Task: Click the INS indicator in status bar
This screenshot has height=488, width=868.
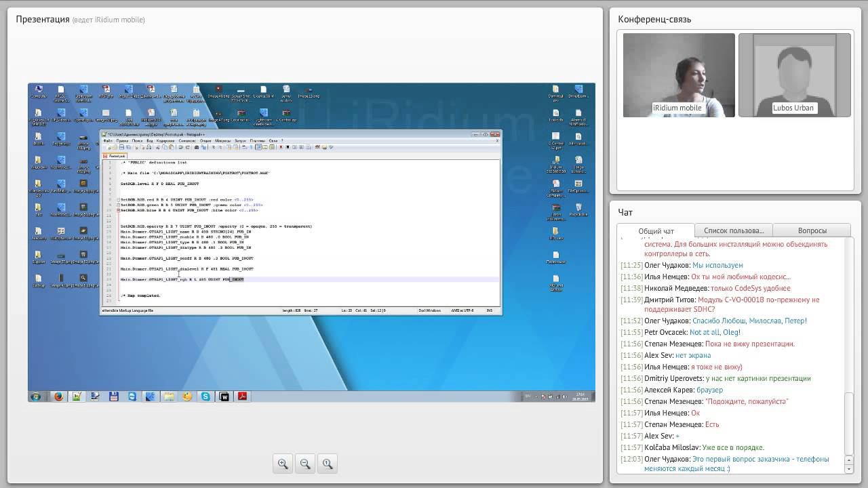Action: coord(489,310)
